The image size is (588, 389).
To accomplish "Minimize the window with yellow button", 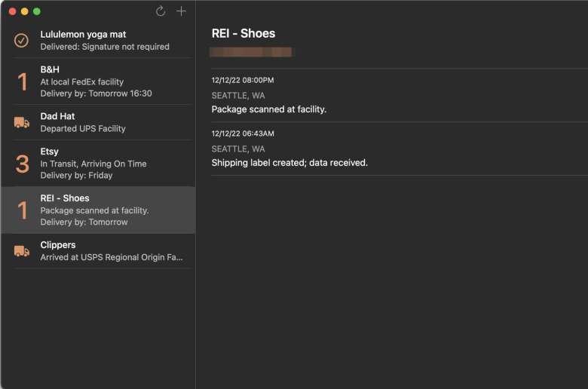I will (x=24, y=11).
